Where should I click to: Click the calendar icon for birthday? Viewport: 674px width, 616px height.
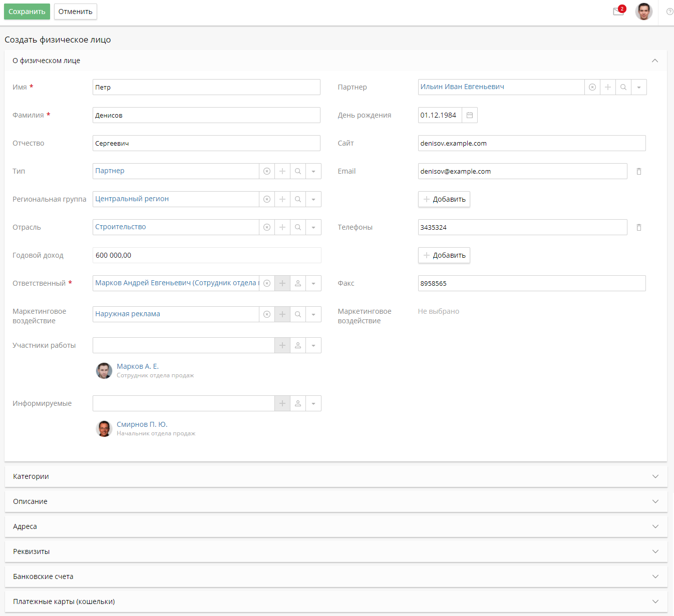pyautogui.click(x=470, y=115)
